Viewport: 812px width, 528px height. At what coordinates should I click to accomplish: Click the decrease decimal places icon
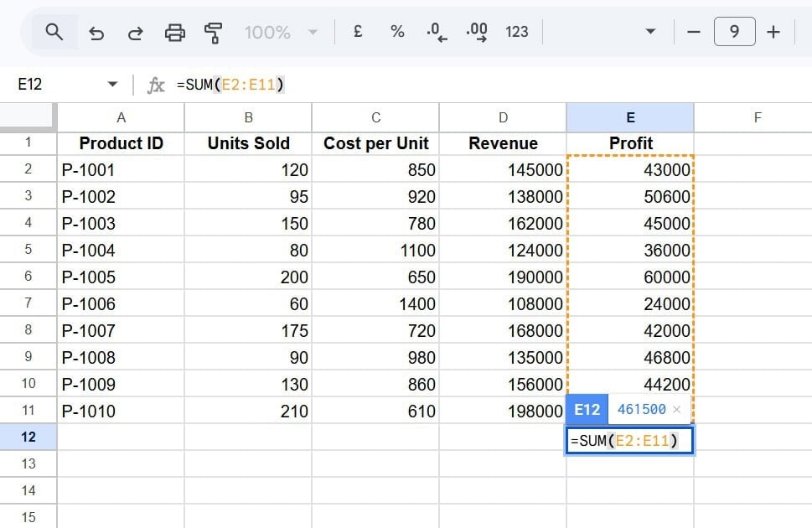click(435, 32)
